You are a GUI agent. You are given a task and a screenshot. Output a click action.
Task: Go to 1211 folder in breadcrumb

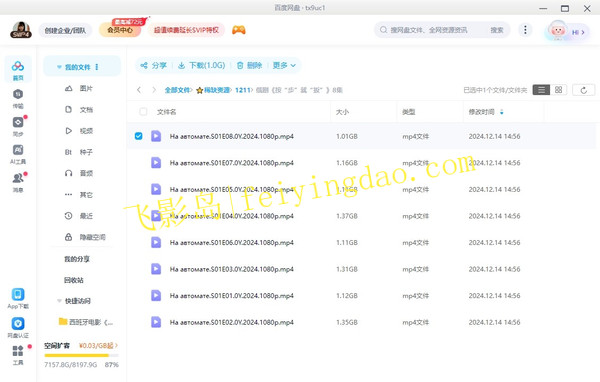[242, 90]
